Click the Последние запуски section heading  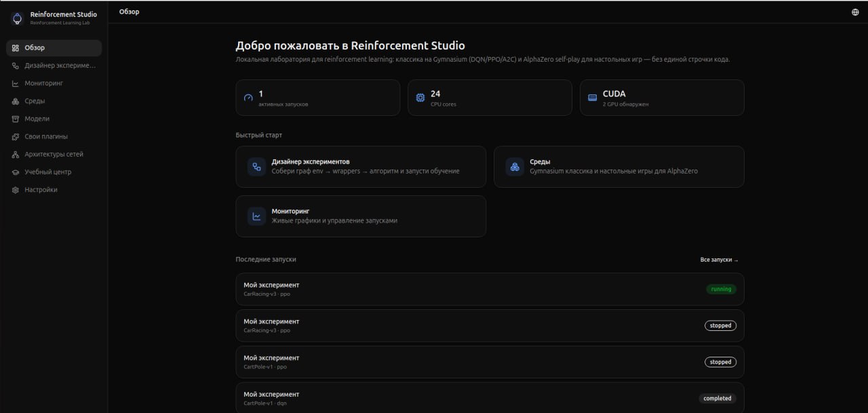coord(266,260)
